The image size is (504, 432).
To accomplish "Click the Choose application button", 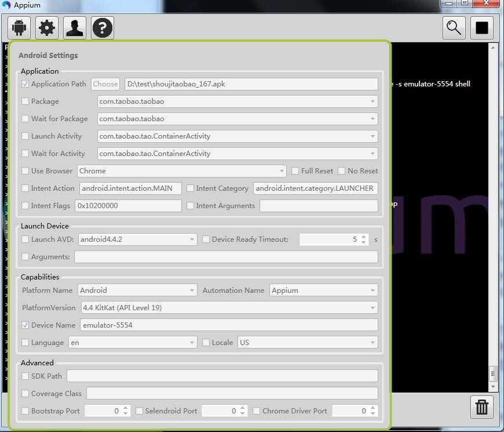I will [x=105, y=84].
